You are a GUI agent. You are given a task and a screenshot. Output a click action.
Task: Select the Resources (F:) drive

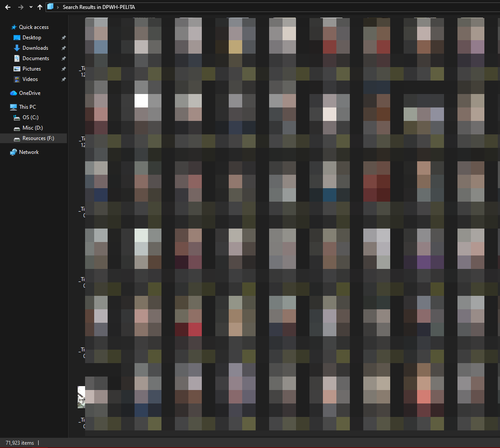pos(38,138)
